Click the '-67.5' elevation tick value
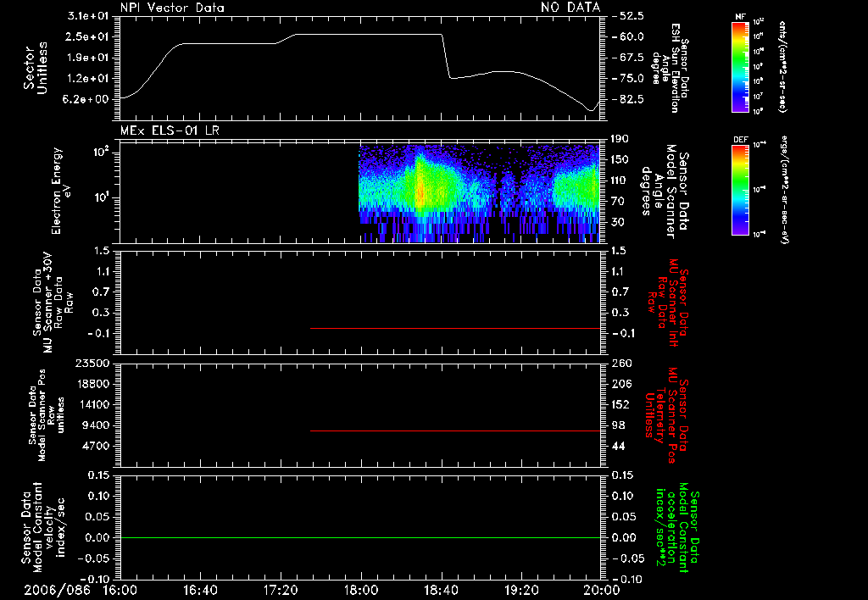The width and height of the screenshot is (868, 600). pyautogui.click(x=628, y=58)
